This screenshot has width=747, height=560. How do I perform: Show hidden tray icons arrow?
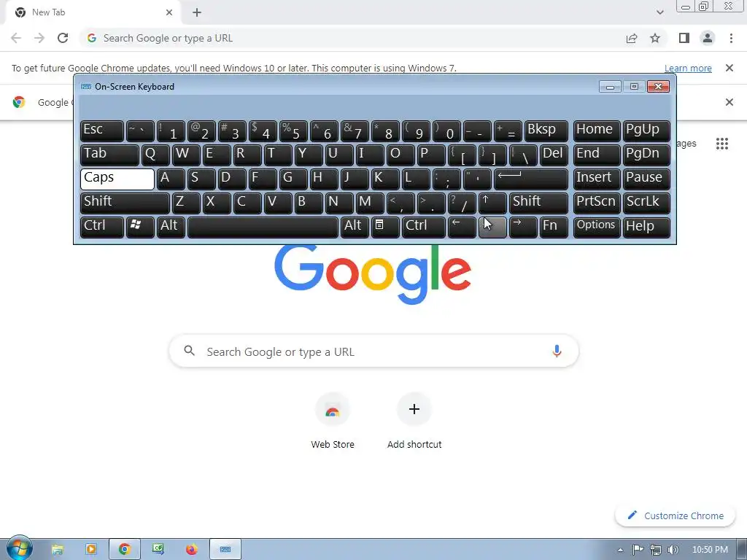click(x=620, y=550)
